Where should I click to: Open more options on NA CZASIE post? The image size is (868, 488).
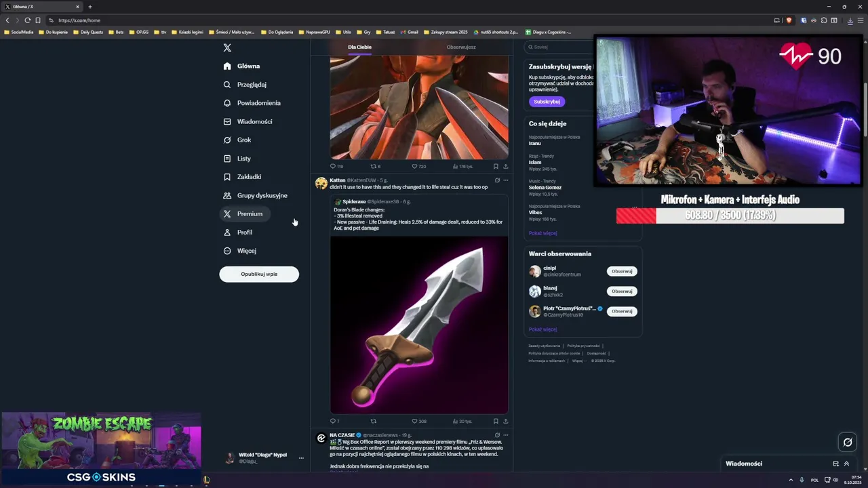coord(505,435)
